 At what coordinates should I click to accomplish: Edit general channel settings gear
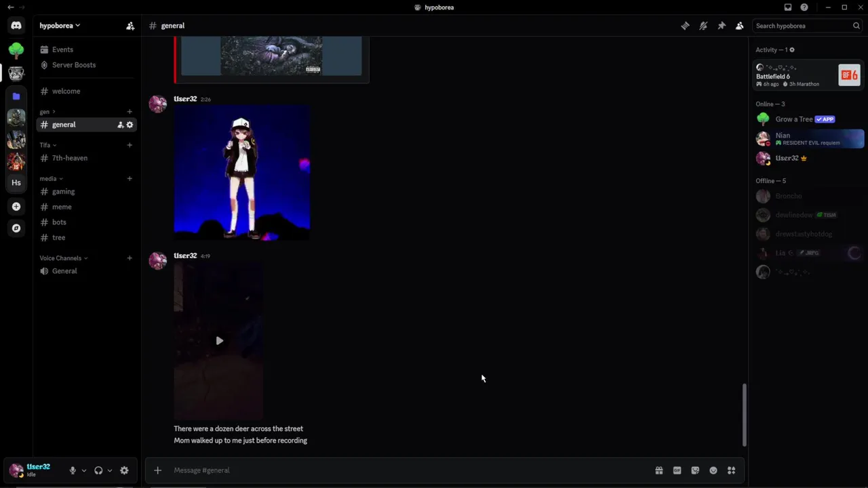click(130, 125)
